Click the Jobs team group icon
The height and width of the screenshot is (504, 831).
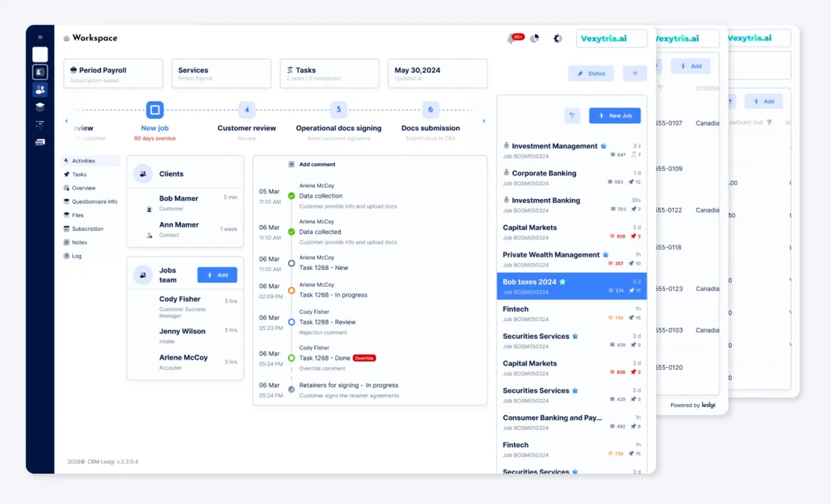[143, 275]
